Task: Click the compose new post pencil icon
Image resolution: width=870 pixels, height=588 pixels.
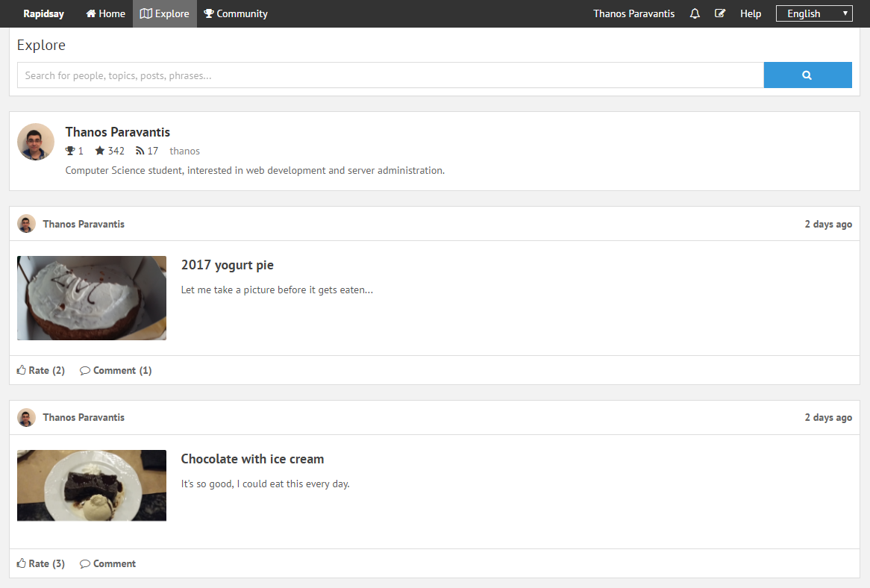Action: click(x=719, y=14)
